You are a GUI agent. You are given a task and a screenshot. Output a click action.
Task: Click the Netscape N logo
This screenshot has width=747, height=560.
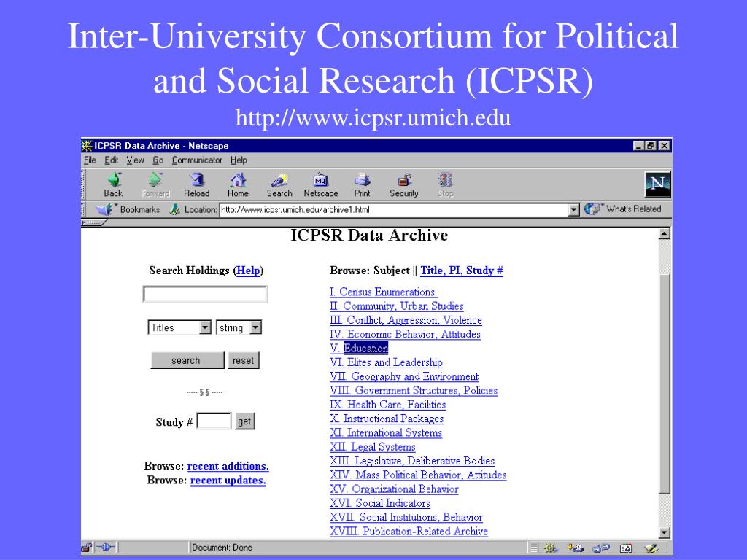657,184
